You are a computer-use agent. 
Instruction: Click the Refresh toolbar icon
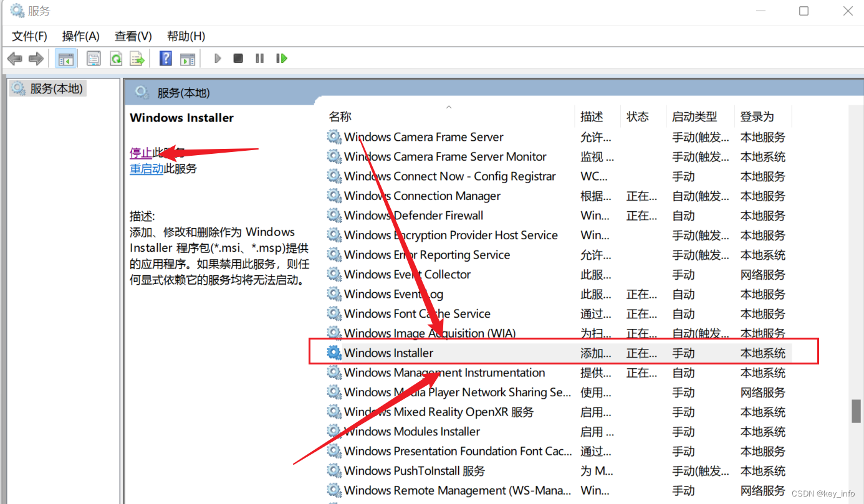(x=116, y=59)
